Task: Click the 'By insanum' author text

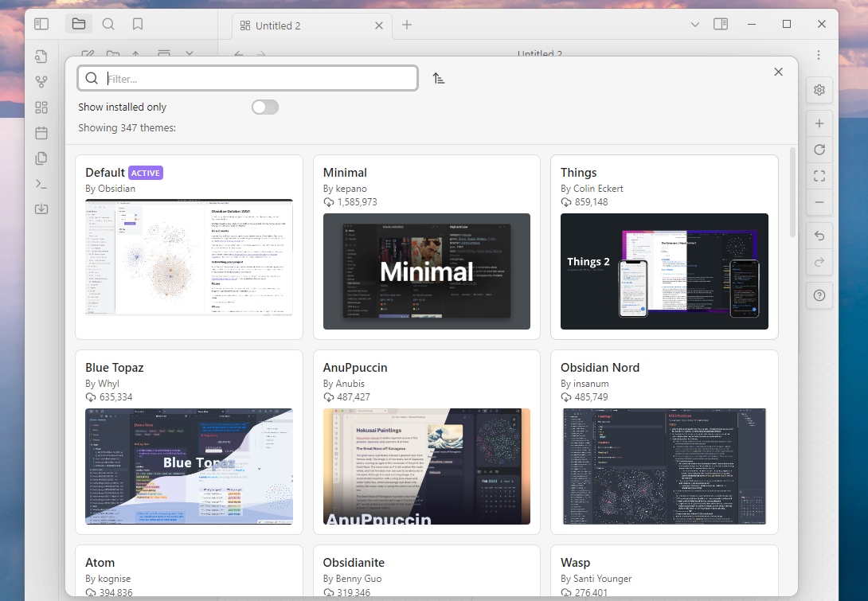Action: tap(585, 384)
